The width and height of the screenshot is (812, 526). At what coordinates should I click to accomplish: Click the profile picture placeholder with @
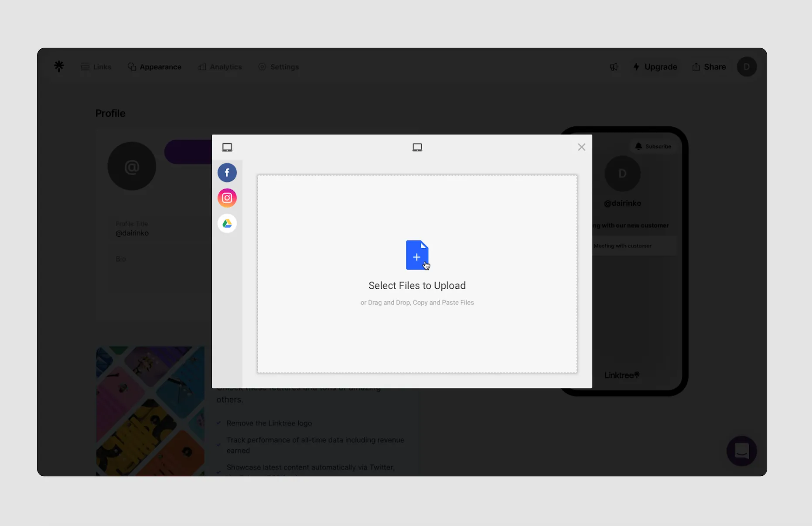[132, 166]
